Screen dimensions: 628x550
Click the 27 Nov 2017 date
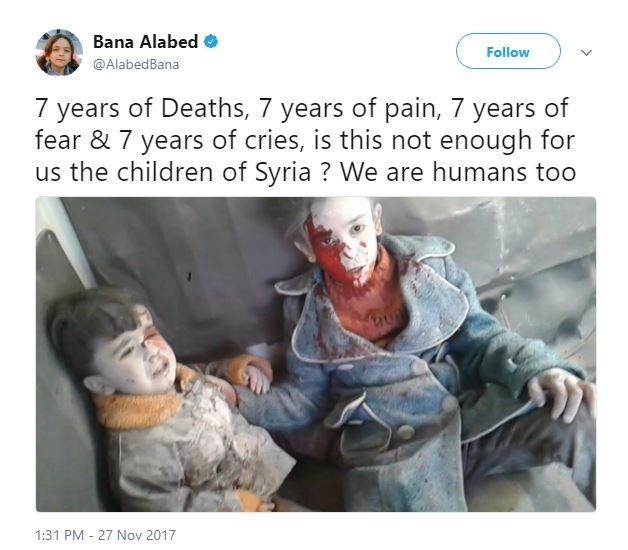[x=137, y=535]
